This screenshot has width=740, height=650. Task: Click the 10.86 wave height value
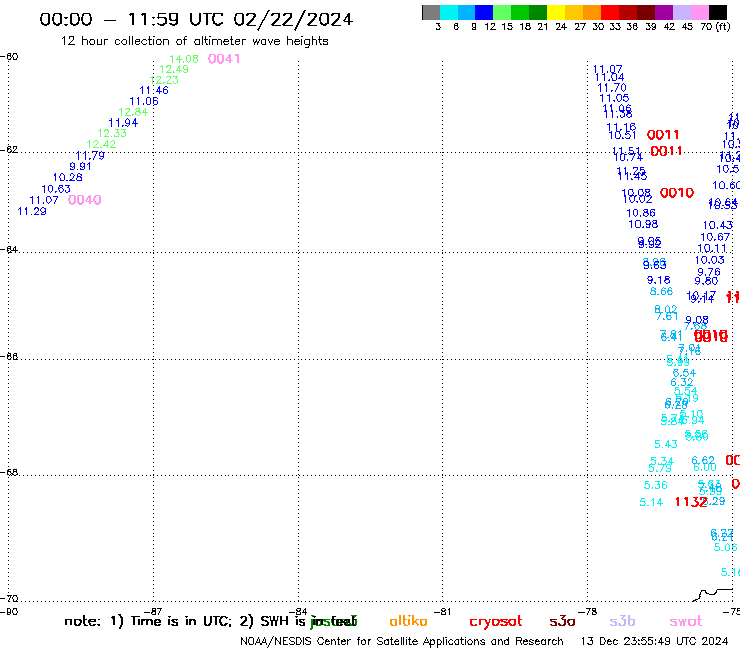[x=641, y=213]
